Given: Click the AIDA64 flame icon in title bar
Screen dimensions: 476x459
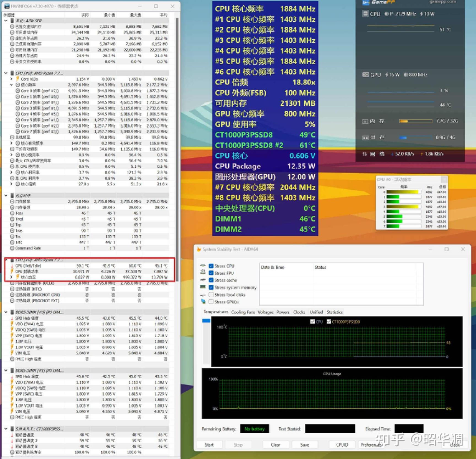Looking at the screenshot, I should [199, 249].
